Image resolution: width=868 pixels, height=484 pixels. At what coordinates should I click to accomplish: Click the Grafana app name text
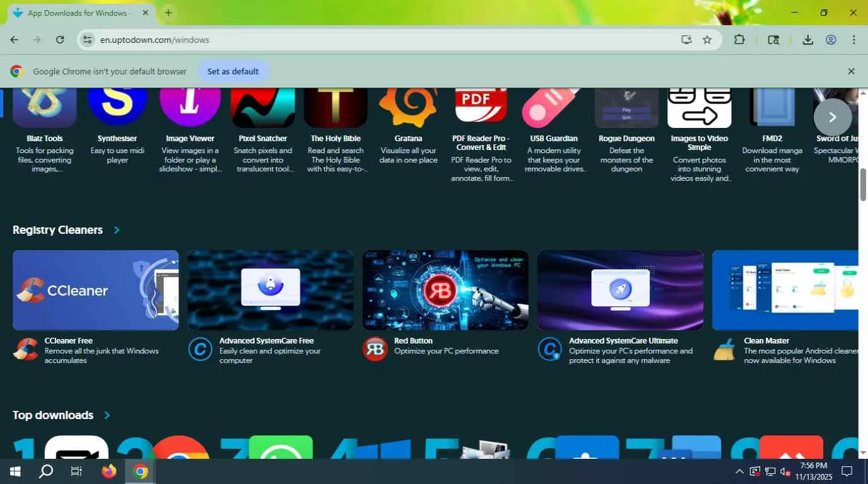[x=408, y=139]
